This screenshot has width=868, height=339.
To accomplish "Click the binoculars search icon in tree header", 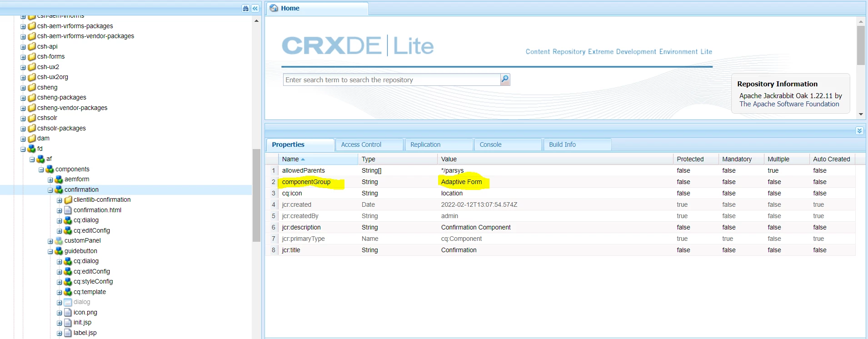I will tap(245, 8).
